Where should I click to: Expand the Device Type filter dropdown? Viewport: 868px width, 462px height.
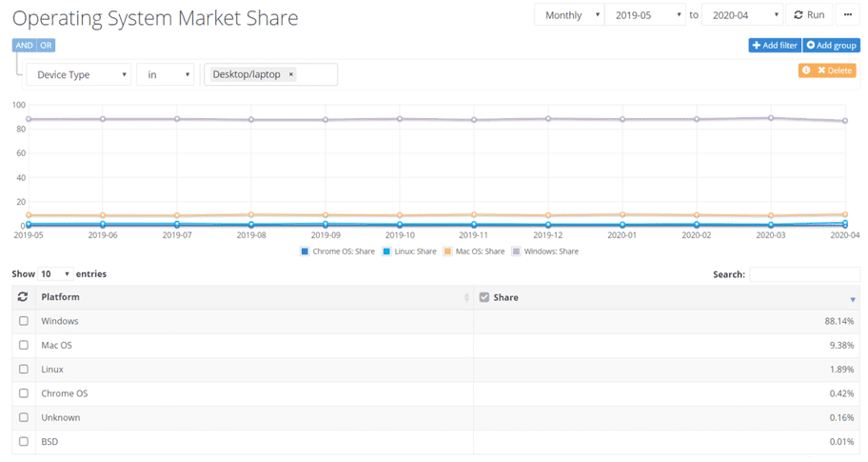(79, 74)
